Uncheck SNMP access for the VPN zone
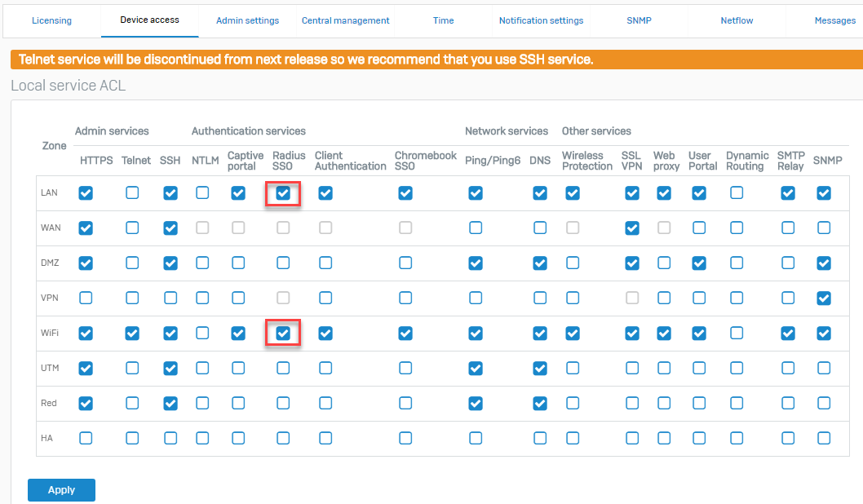This screenshot has width=863, height=504. tap(824, 298)
